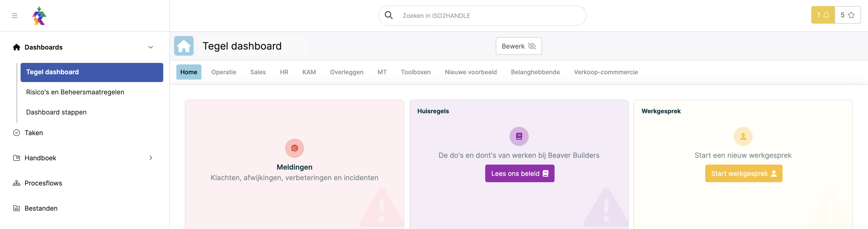Open Procesflows in the sidebar
Image resolution: width=868 pixels, height=229 pixels.
[43, 183]
